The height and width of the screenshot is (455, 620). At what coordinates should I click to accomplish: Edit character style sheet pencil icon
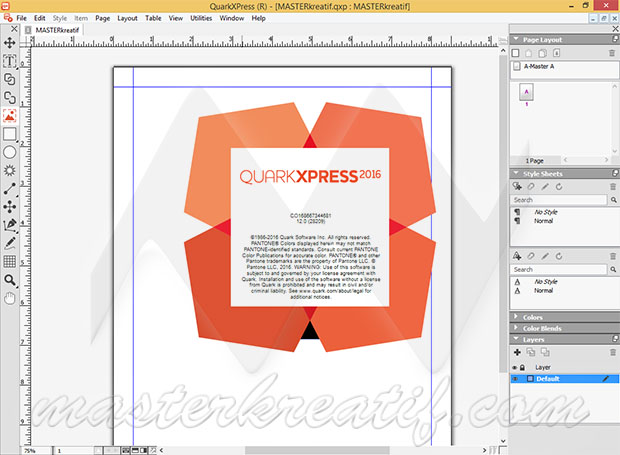[545, 256]
